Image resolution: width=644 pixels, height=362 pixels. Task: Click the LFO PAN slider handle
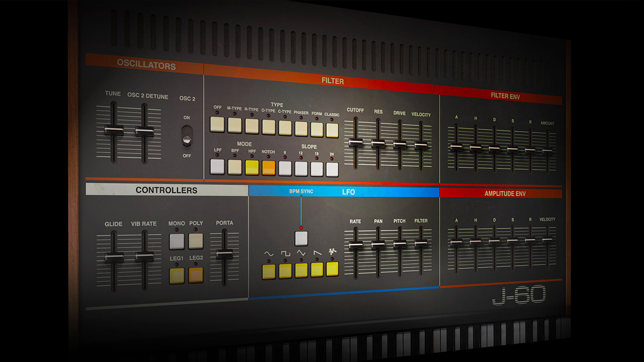[378, 245]
